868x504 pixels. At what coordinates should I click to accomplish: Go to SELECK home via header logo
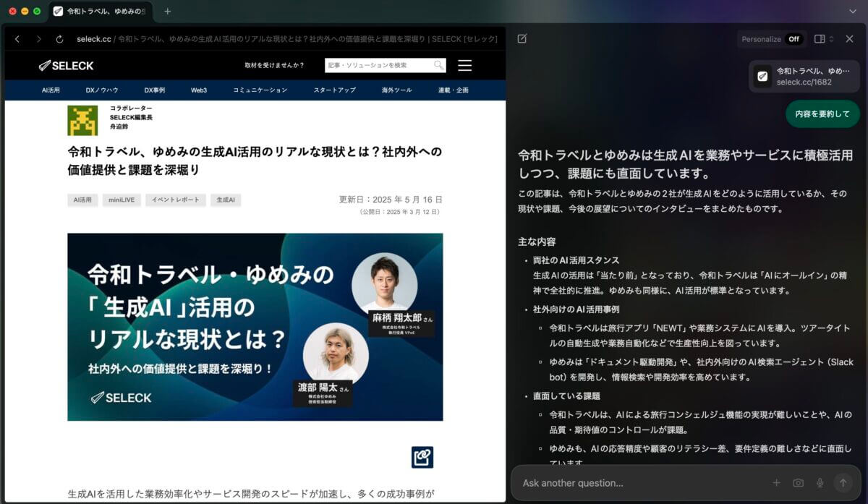[67, 66]
